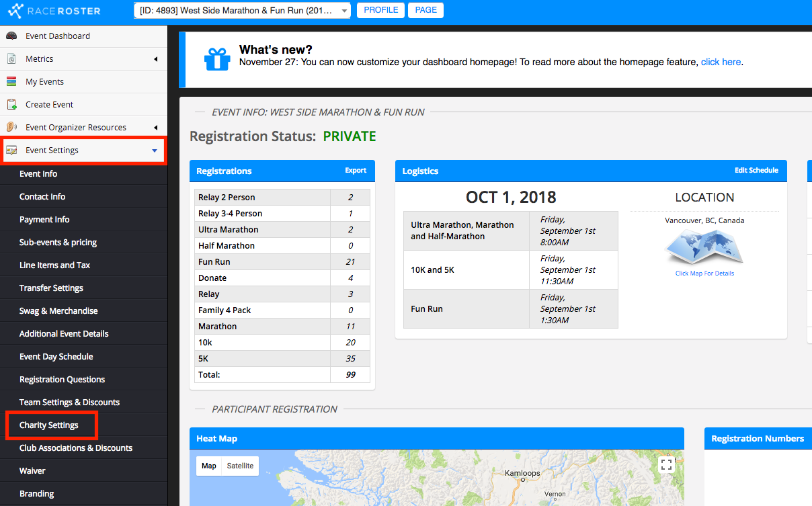This screenshot has width=812, height=506.
Task: Click the Kamloops label on the map
Action: (522, 473)
